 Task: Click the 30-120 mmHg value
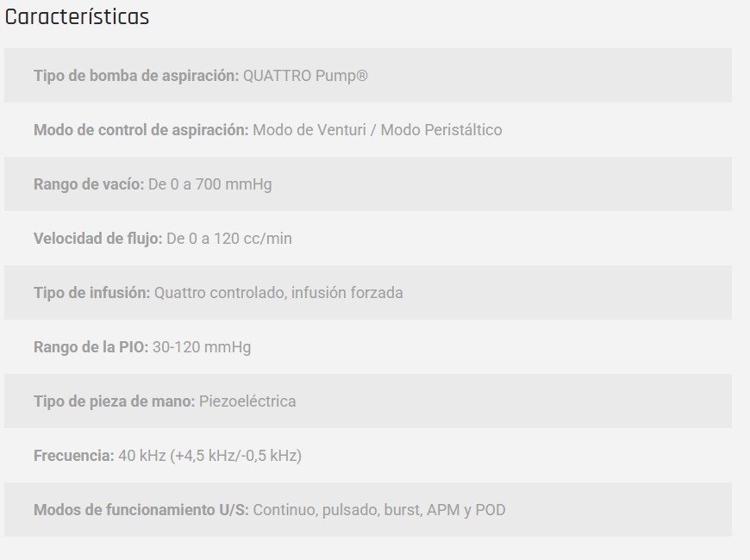(x=202, y=346)
